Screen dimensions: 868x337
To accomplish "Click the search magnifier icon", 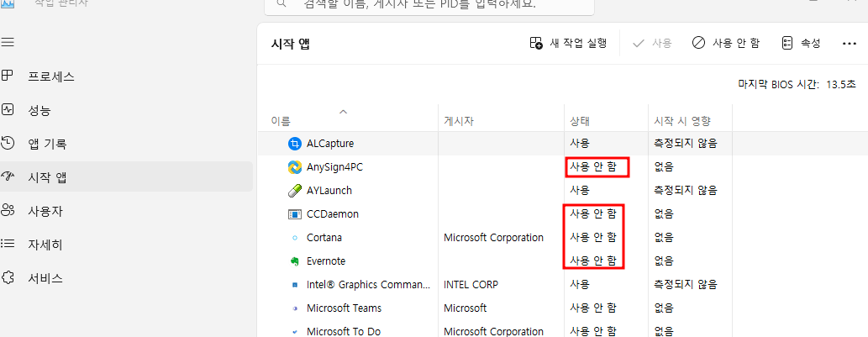I will 281,4.
